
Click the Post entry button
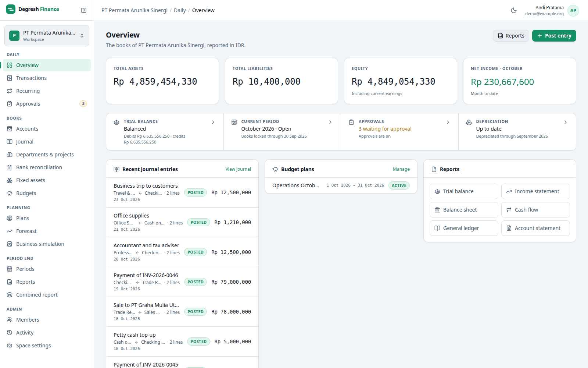pos(554,36)
